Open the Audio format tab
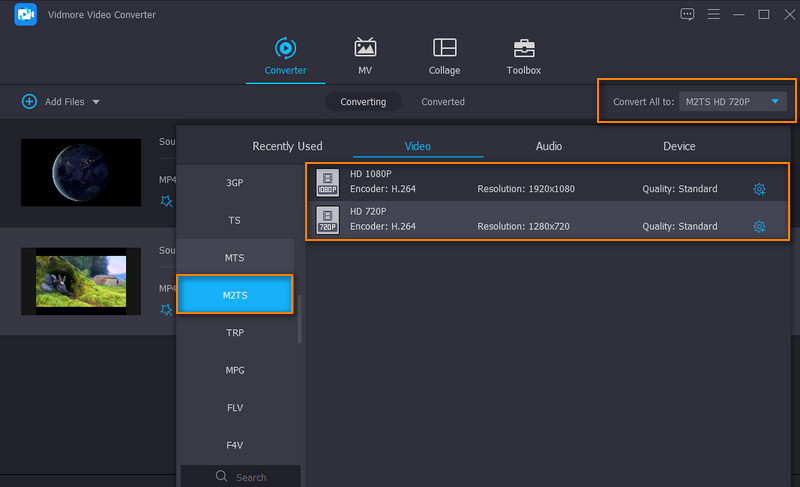This screenshot has width=800, height=487. pos(548,146)
